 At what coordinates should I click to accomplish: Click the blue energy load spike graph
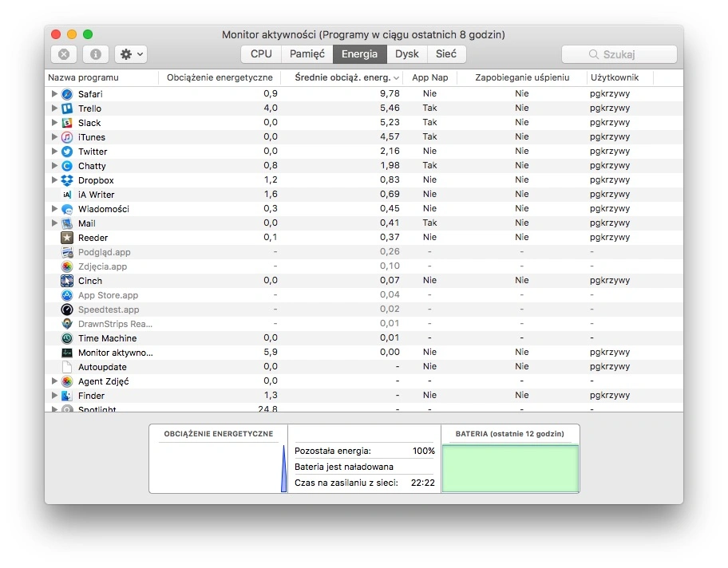tap(283, 469)
